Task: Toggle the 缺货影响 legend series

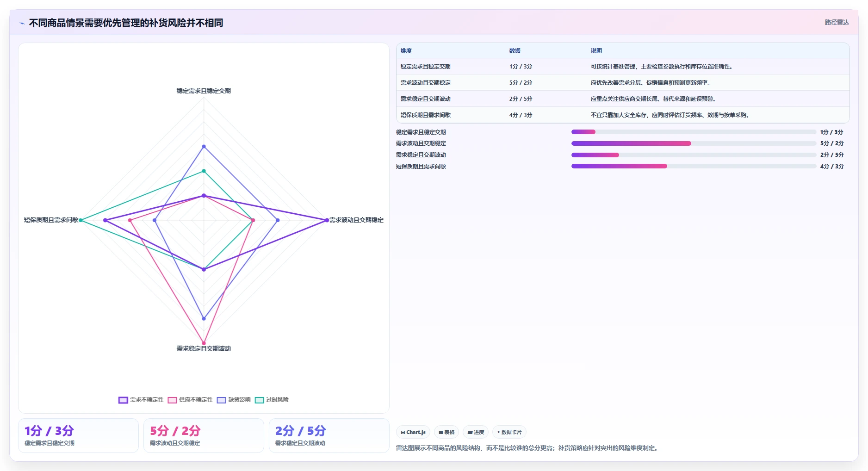Action: click(234, 400)
